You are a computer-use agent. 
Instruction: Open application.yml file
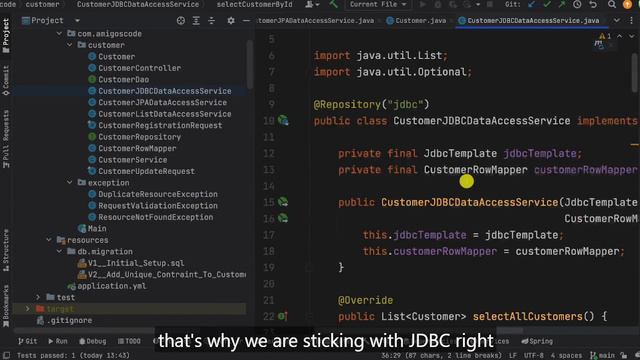[x=111, y=286]
